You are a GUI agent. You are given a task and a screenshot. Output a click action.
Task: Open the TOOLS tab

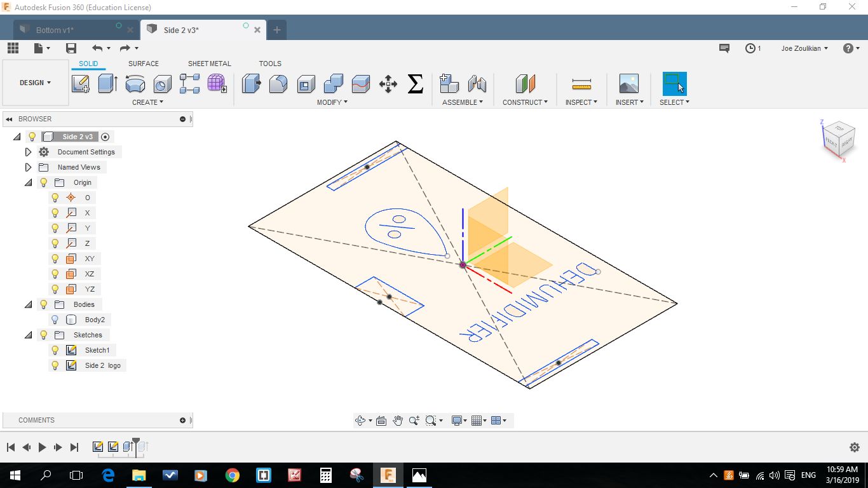[270, 64]
